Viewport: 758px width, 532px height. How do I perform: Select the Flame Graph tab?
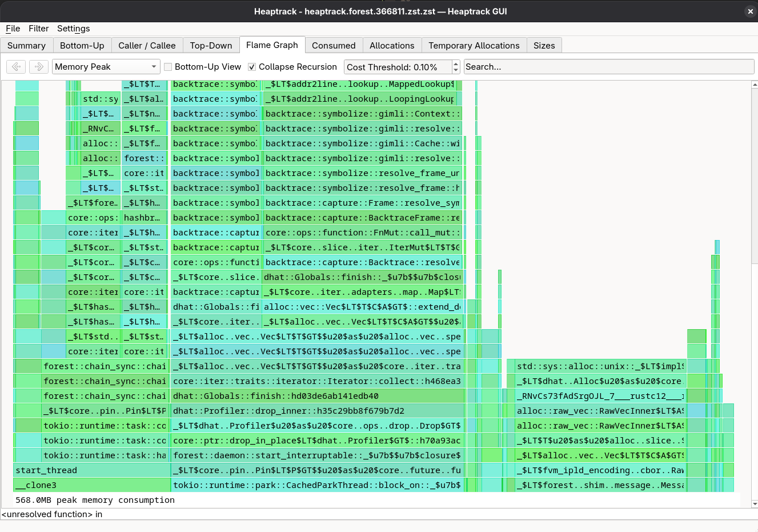tap(272, 45)
